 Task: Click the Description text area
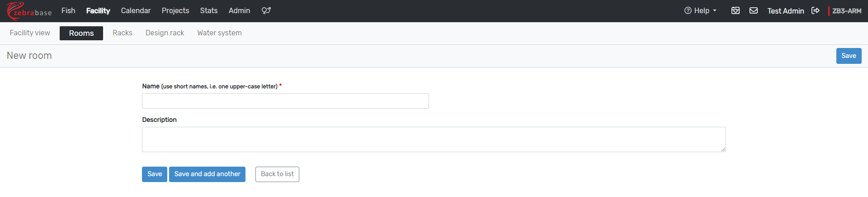434,139
